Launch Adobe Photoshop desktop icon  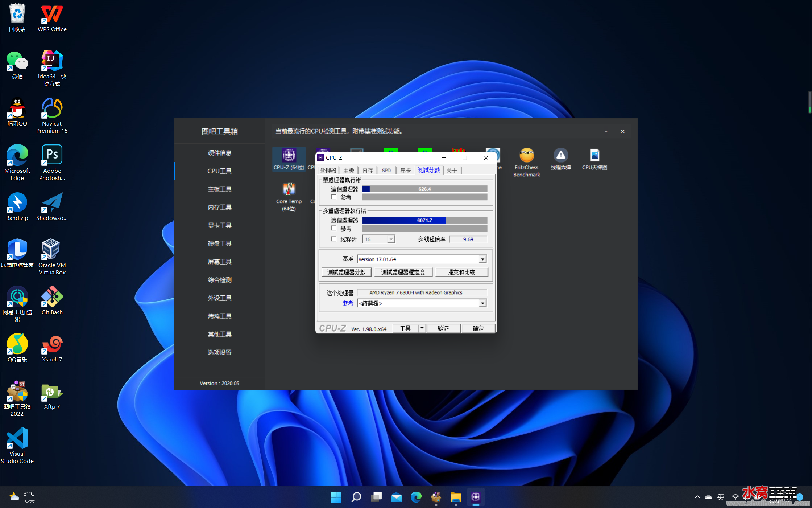point(52,162)
